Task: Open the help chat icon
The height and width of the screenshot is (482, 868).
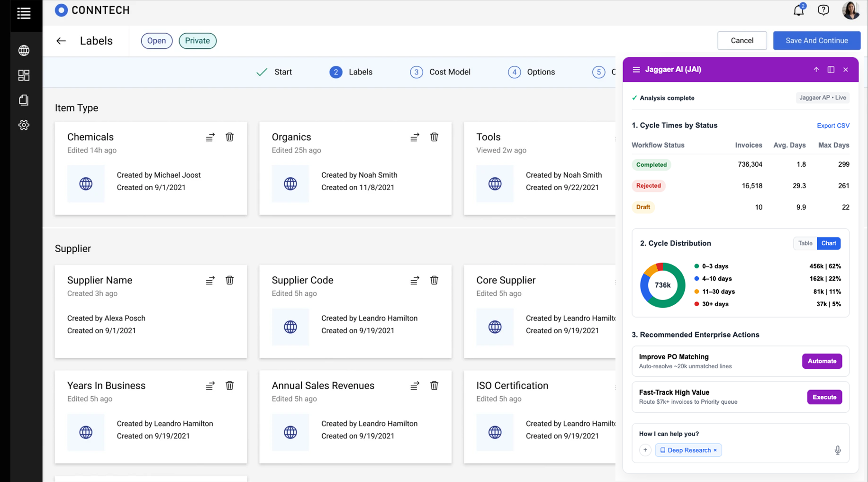Action: coord(823,10)
